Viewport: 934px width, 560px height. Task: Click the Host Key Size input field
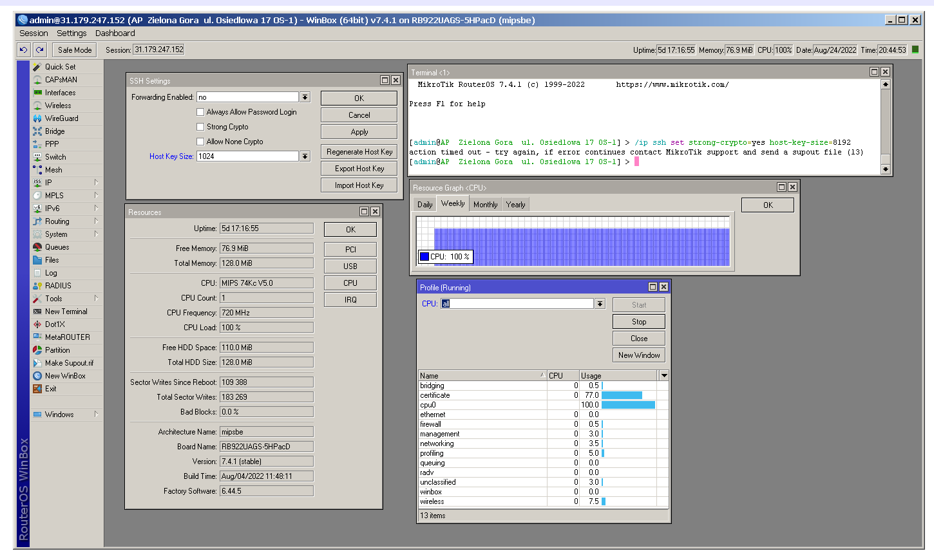pyautogui.click(x=248, y=156)
